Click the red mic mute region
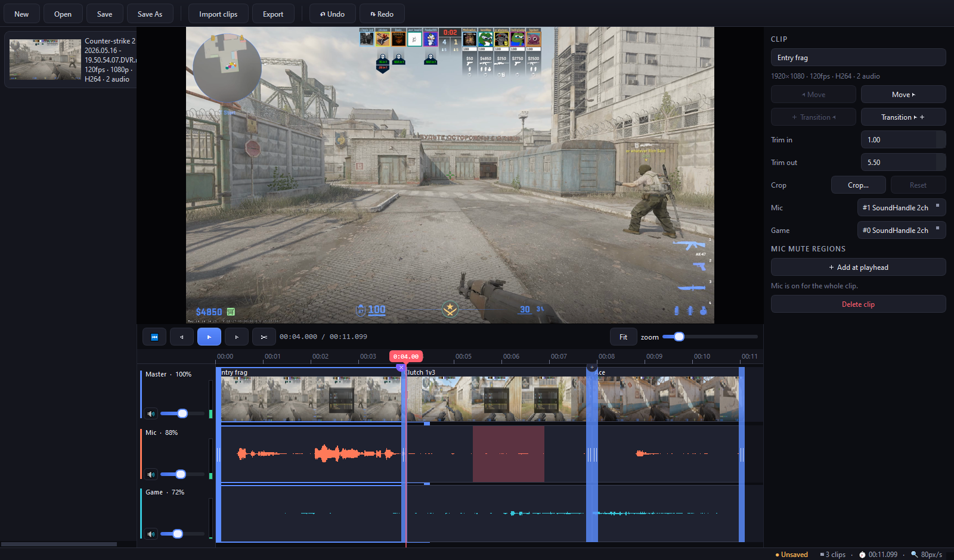Screen dimensions: 954x560 pos(509,454)
